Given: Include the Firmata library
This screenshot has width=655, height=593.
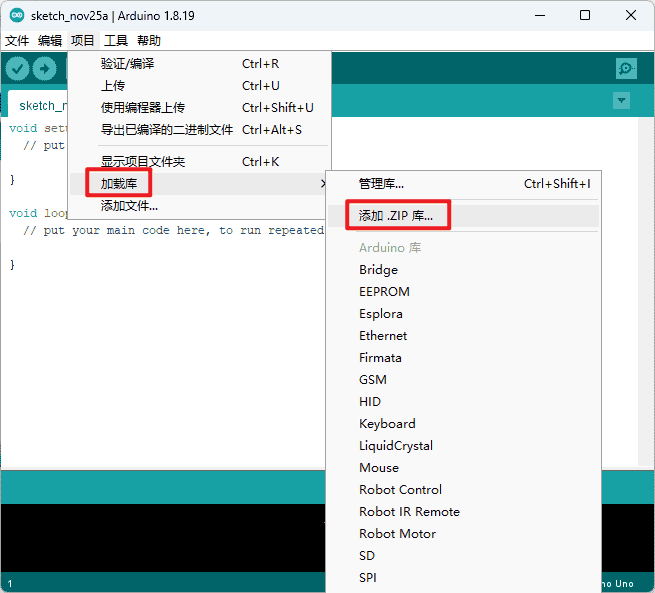Looking at the screenshot, I should pyautogui.click(x=463, y=358).
